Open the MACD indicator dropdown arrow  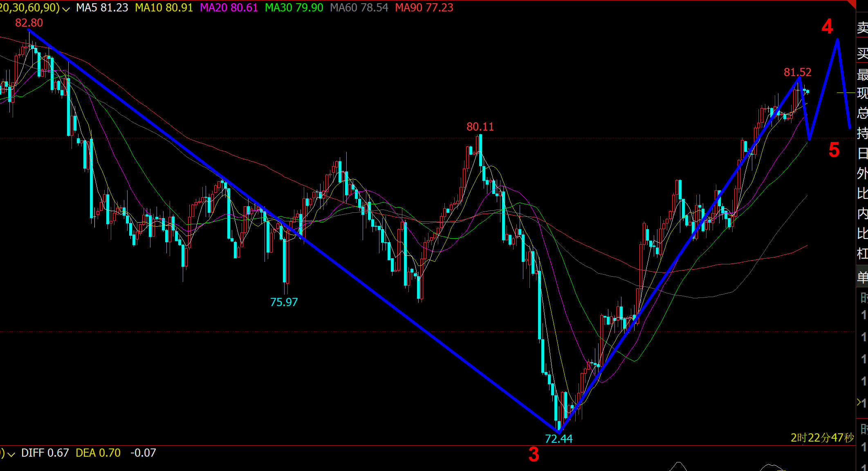(11, 454)
